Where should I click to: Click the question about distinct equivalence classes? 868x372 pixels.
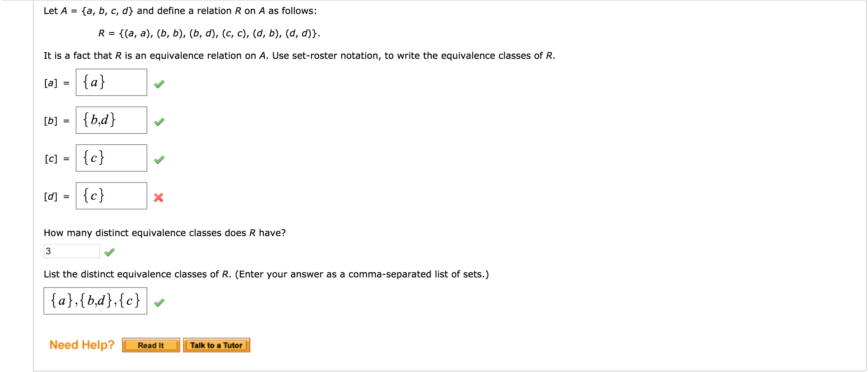point(165,233)
